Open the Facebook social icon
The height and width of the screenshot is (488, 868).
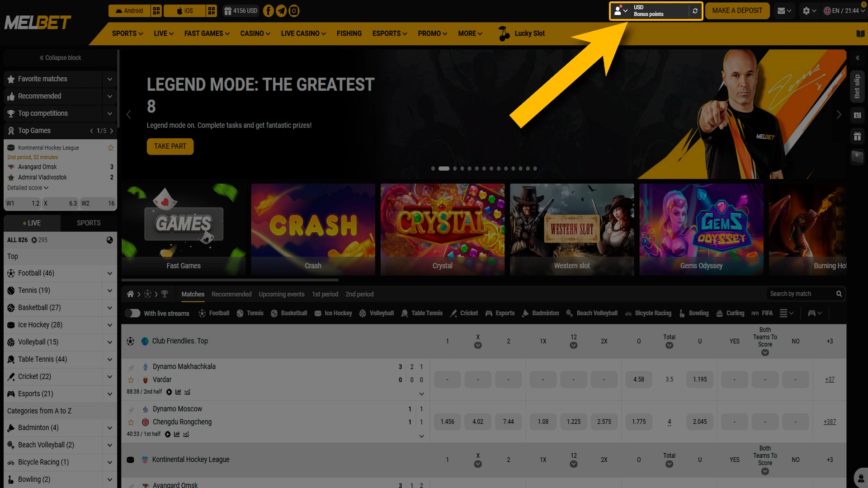click(x=268, y=11)
